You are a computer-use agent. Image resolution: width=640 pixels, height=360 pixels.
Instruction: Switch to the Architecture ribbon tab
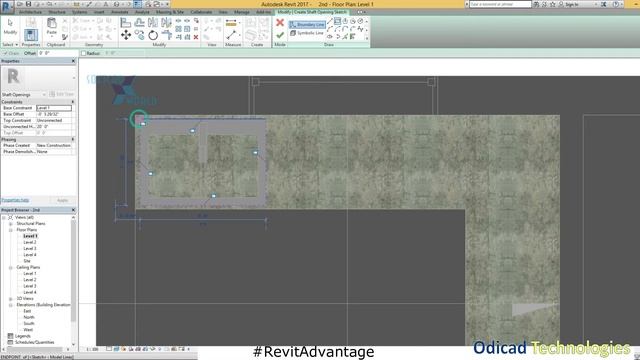point(31,12)
